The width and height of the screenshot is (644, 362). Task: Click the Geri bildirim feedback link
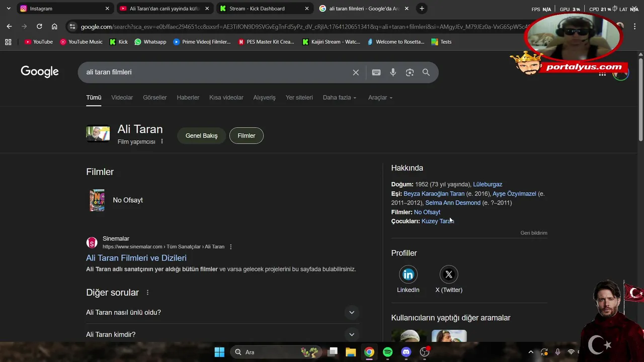[534, 233]
